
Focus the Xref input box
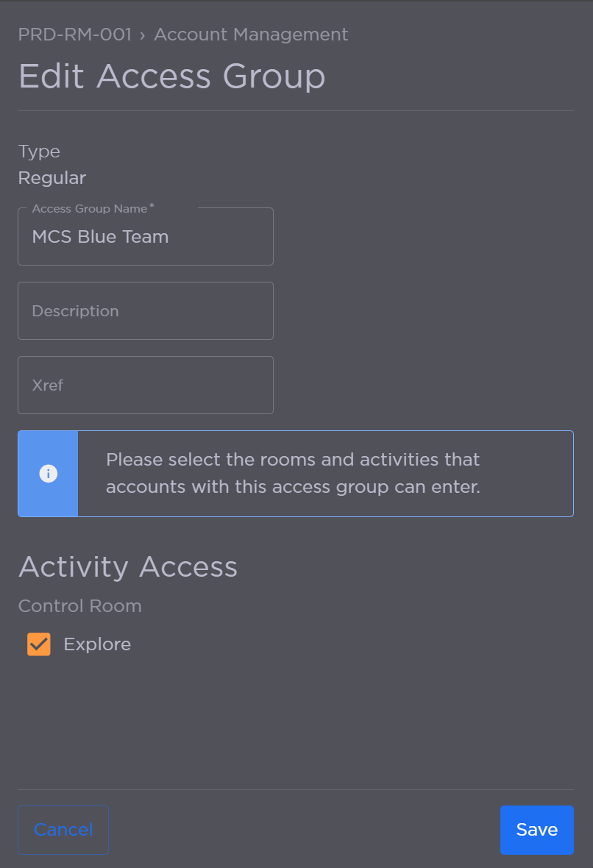(145, 385)
